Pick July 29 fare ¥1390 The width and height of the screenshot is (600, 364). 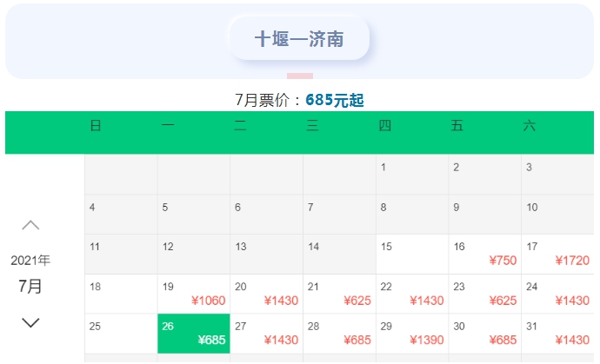click(x=412, y=334)
